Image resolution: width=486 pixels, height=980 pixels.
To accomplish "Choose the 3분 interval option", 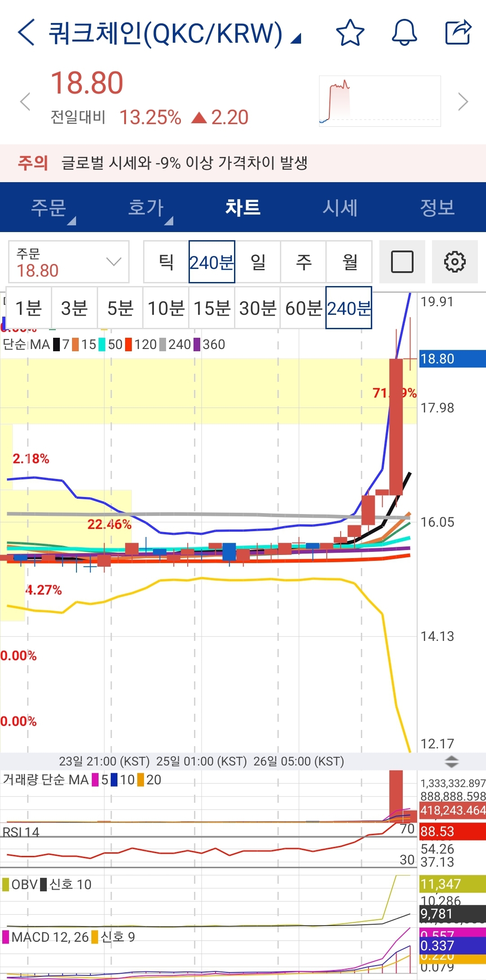I will pyautogui.click(x=75, y=309).
